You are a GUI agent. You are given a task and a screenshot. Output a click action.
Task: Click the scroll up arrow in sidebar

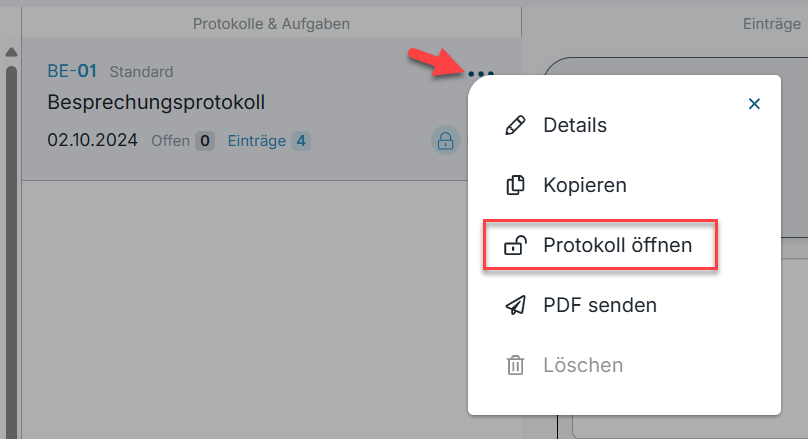coord(11,52)
